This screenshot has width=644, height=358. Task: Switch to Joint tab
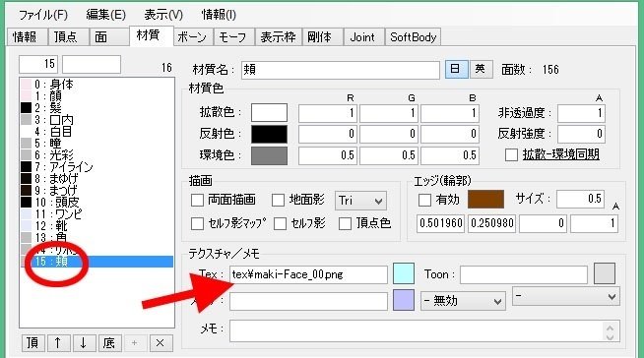pos(364,37)
